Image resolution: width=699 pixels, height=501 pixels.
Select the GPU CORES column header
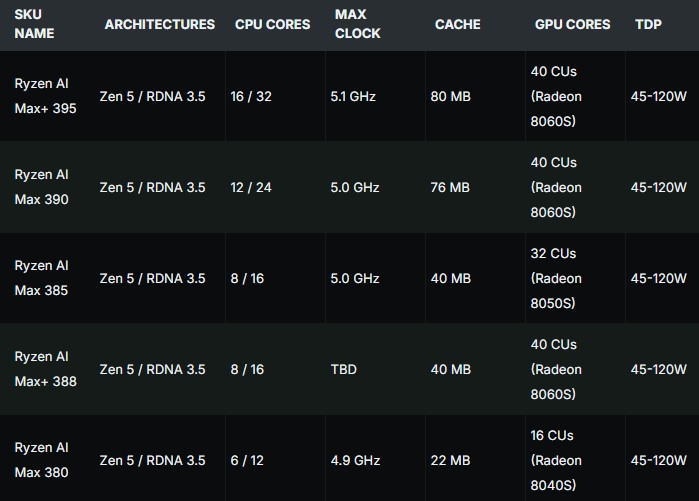click(x=572, y=24)
